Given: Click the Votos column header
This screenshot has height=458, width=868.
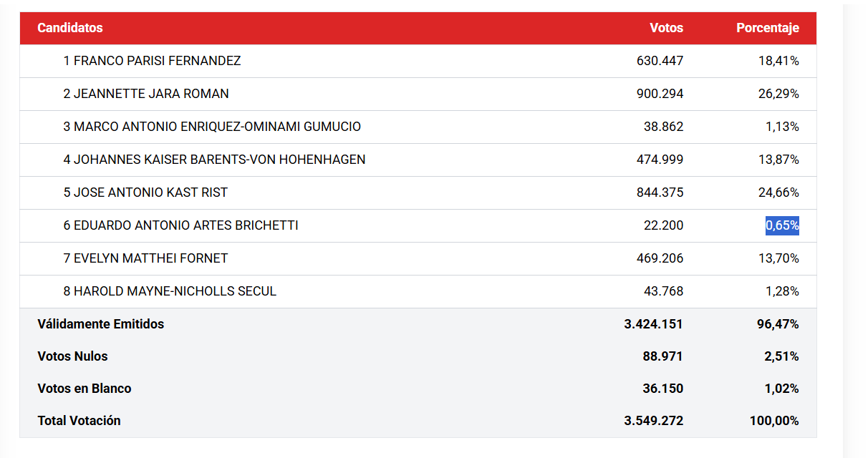Looking at the screenshot, I should tap(666, 28).
